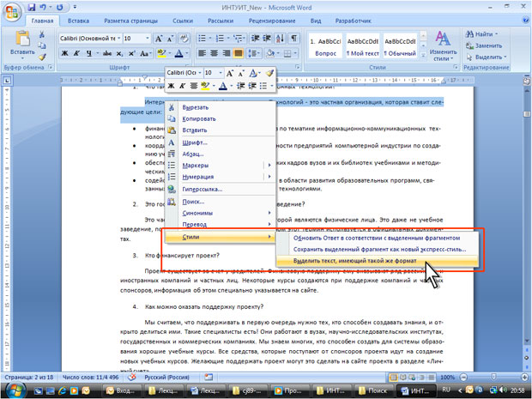Toggle subscript x₂ in ribbon
This screenshot has width=532, height=399.
coord(119,53)
